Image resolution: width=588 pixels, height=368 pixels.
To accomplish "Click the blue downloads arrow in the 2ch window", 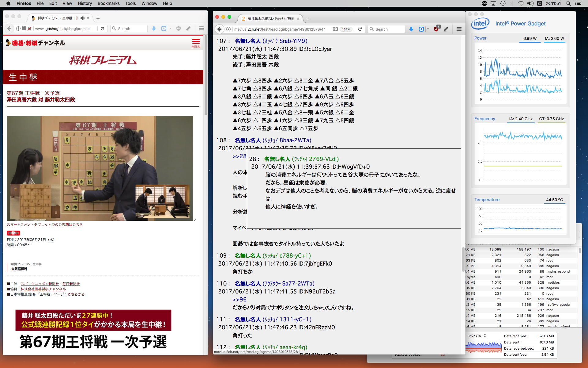I will point(411,29).
